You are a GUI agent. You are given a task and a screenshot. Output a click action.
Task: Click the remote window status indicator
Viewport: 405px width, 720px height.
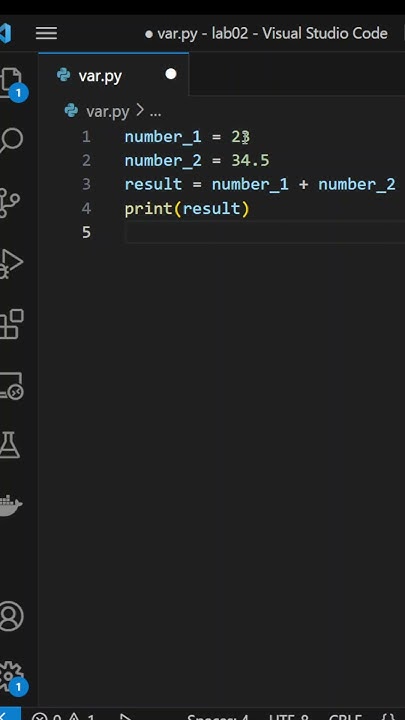[9, 715]
